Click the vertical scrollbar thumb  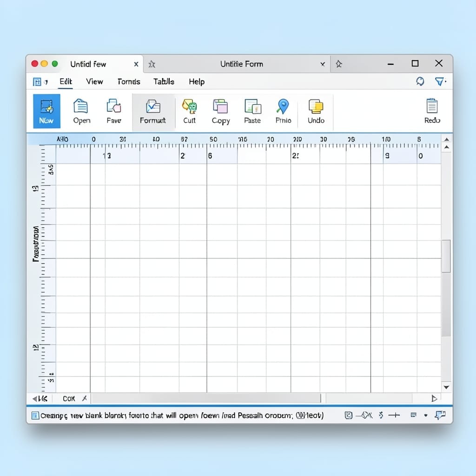[x=446, y=256]
